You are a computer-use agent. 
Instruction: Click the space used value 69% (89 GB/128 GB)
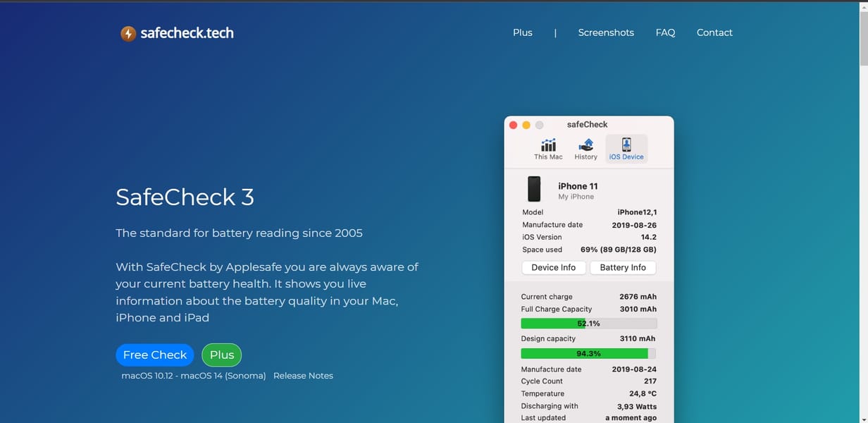click(x=619, y=250)
